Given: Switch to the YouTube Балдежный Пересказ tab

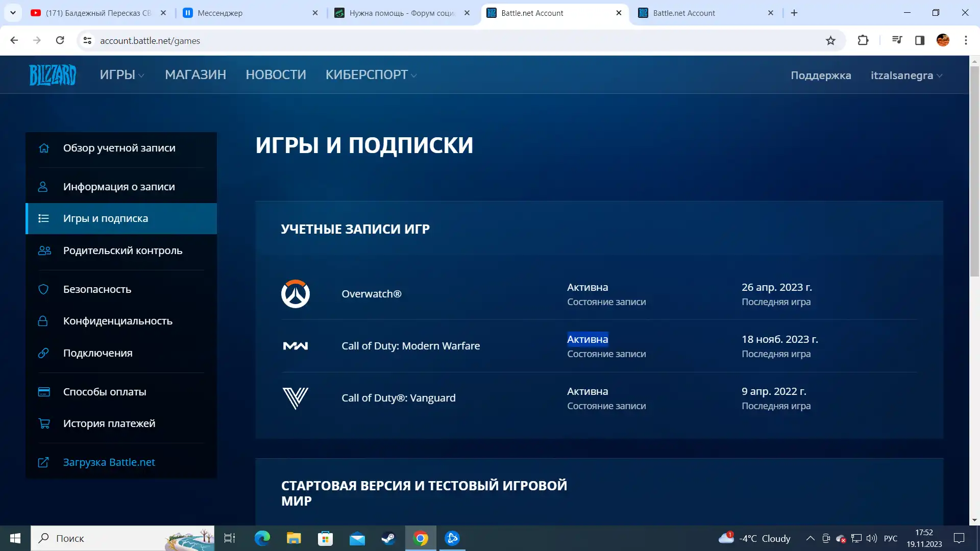Looking at the screenshot, I should click(x=99, y=13).
